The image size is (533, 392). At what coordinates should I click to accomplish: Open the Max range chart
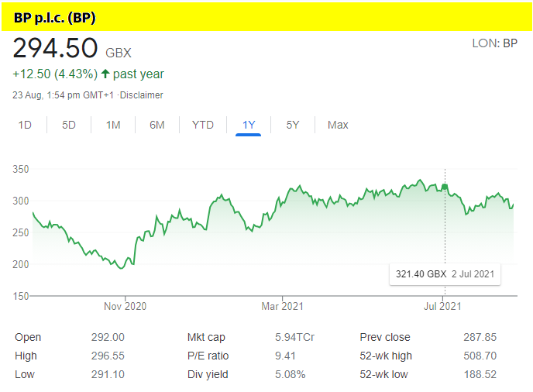pyautogui.click(x=338, y=125)
